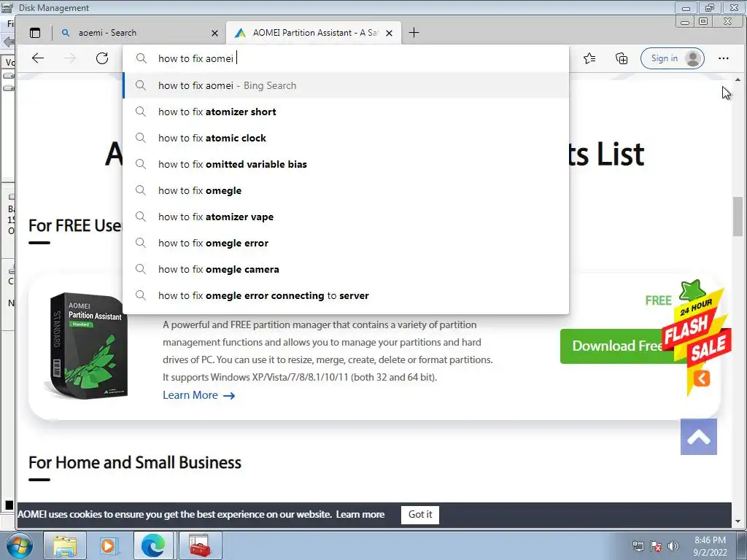Open the Favorites star icon

coord(589,58)
